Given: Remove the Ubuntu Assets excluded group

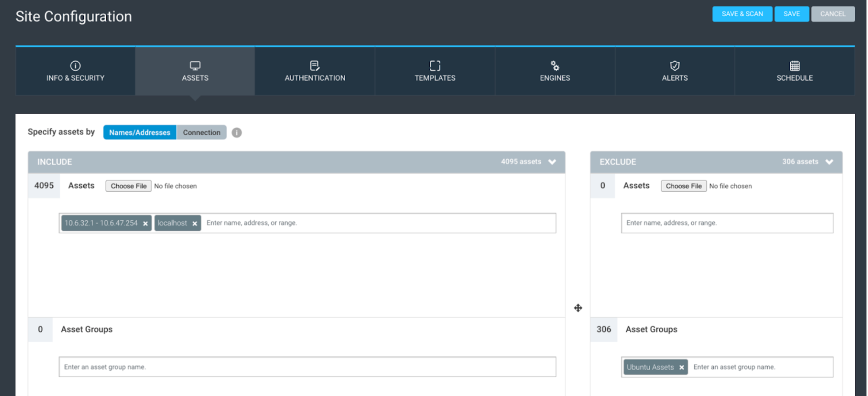Looking at the screenshot, I should tap(682, 367).
